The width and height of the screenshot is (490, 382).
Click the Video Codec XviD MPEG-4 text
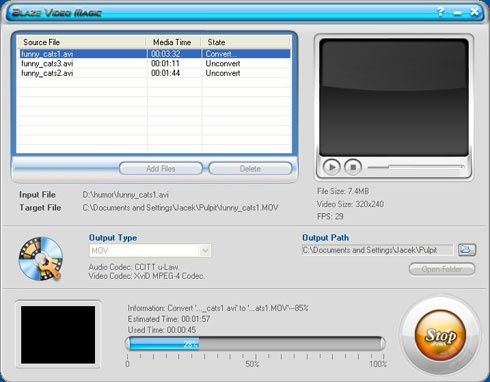tap(146, 276)
